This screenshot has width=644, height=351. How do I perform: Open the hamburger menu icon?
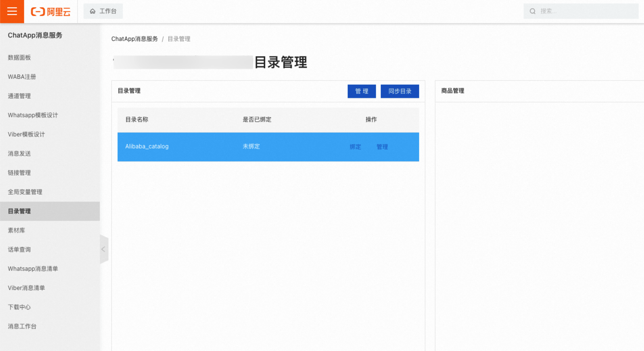click(12, 12)
